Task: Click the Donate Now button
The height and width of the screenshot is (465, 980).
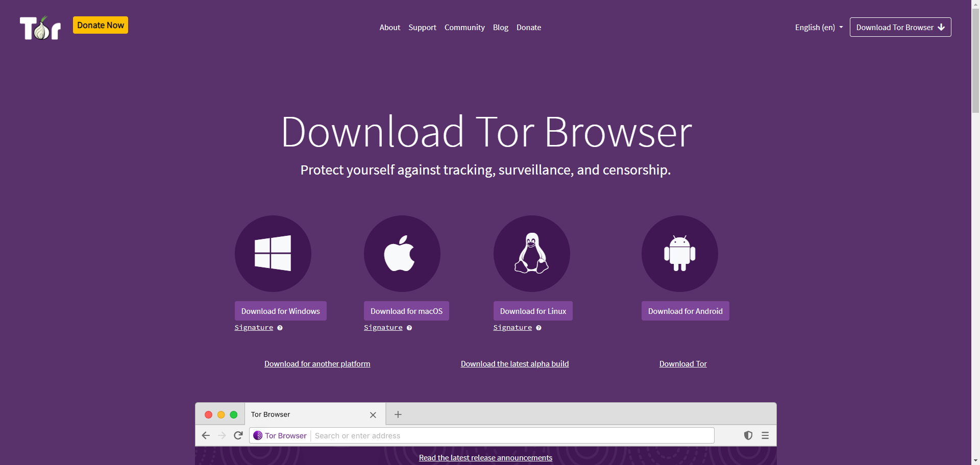Action: [x=101, y=25]
